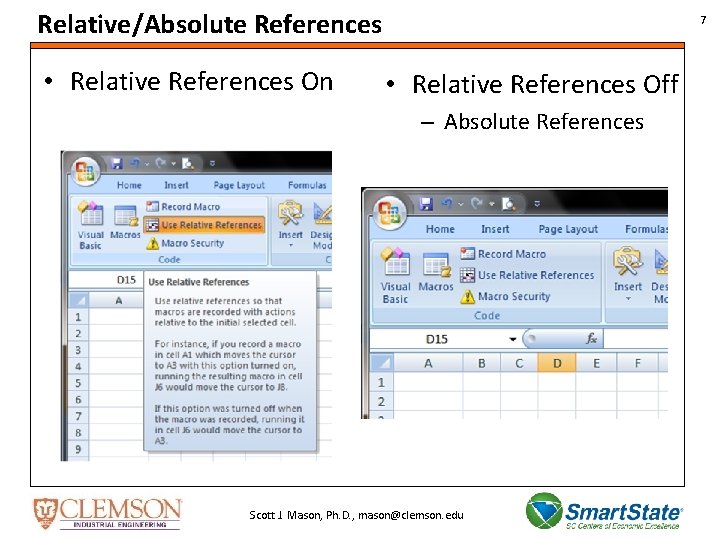Select row 5 header in left screenshot
The height and width of the screenshot is (540, 720).
pos(79,383)
